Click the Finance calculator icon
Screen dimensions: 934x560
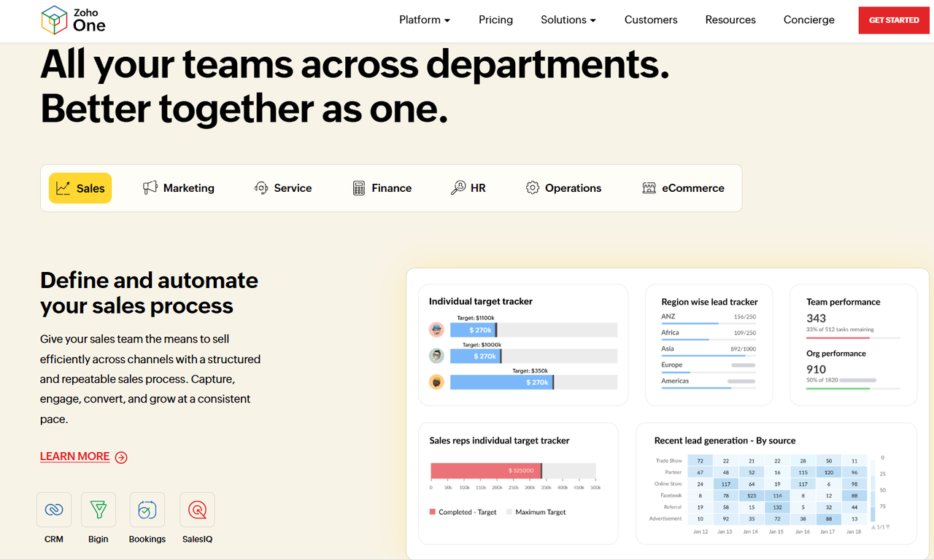[x=358, y=188]
